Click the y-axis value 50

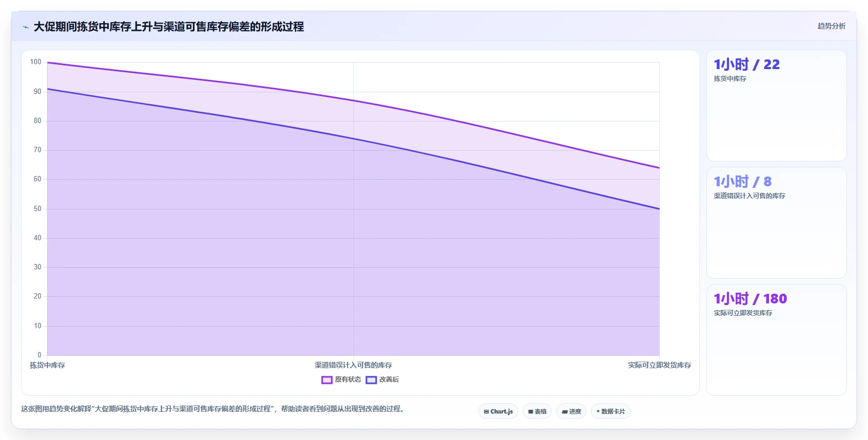click(x=37, y=208)
